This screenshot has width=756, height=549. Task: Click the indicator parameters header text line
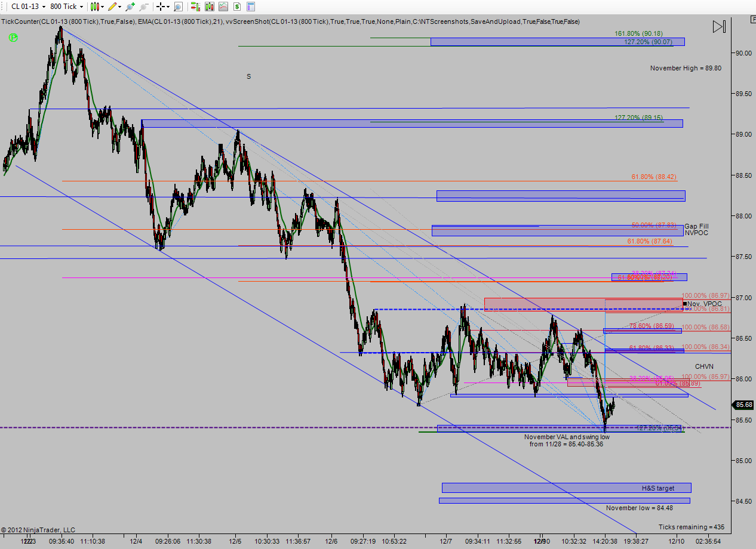click(x=290, y=21)
